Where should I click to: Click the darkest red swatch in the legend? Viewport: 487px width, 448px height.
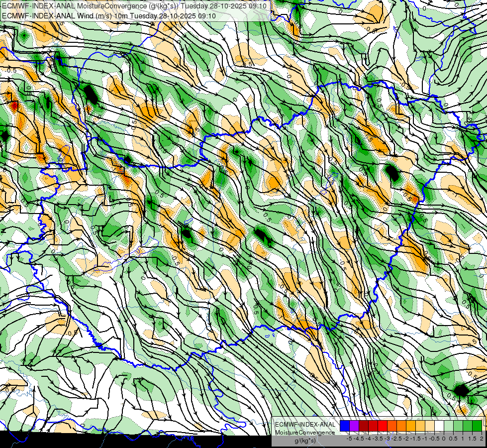[x=364, y=426]
